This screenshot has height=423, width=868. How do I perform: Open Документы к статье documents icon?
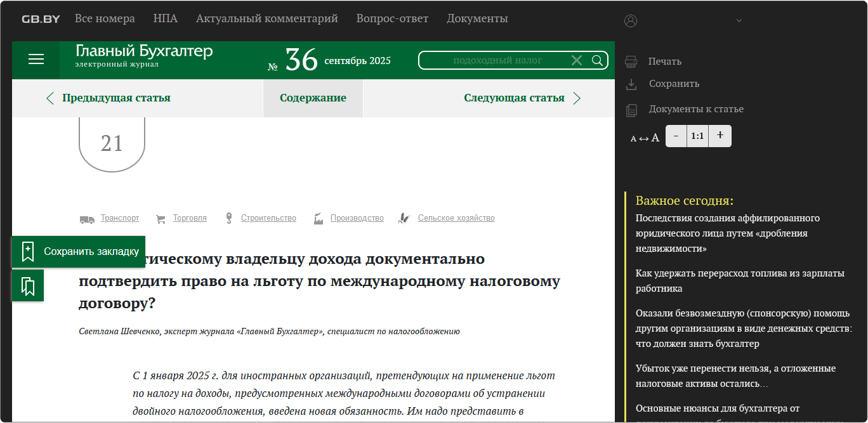pyautogui.click(x=631, y=110)
